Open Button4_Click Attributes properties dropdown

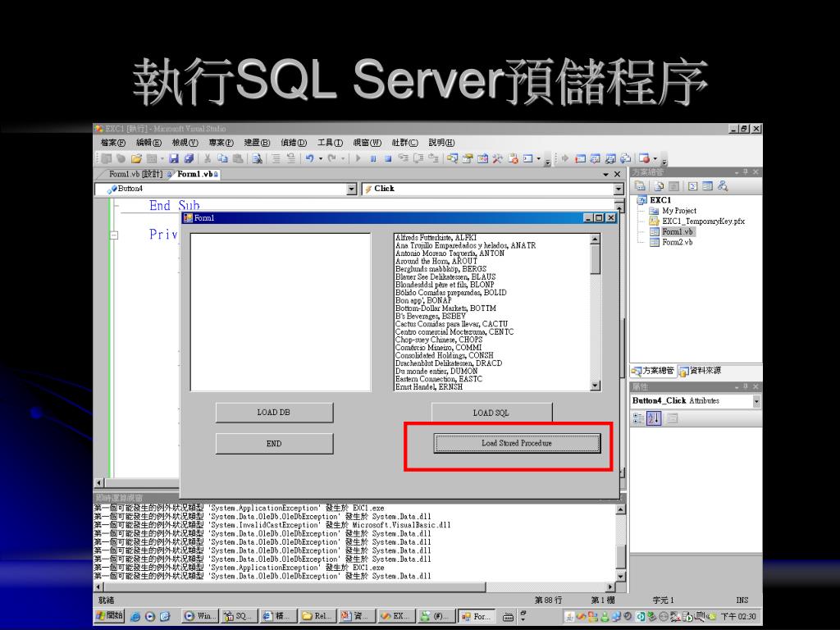click(x=756, y=401)
